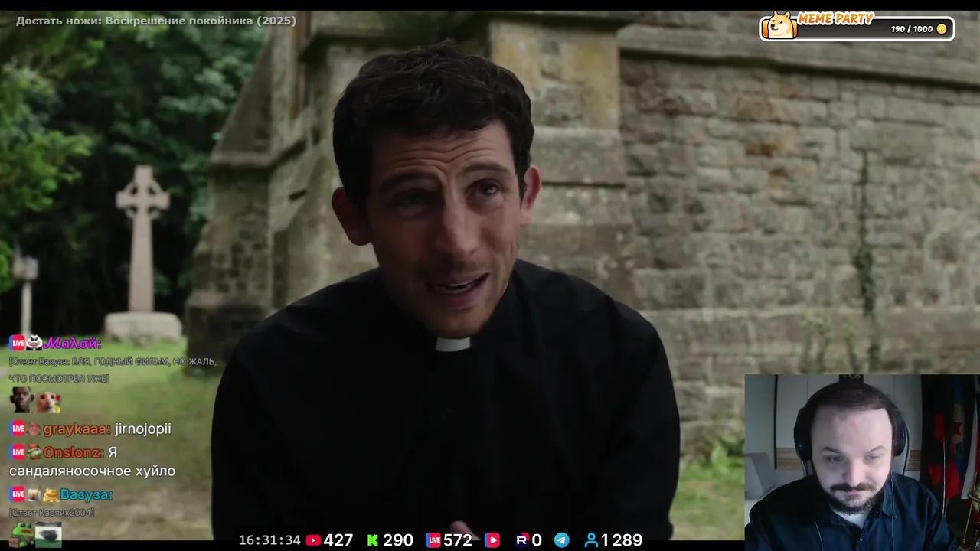Click the MEME PARTY label

pyautogui.click(x=835, y=19)
